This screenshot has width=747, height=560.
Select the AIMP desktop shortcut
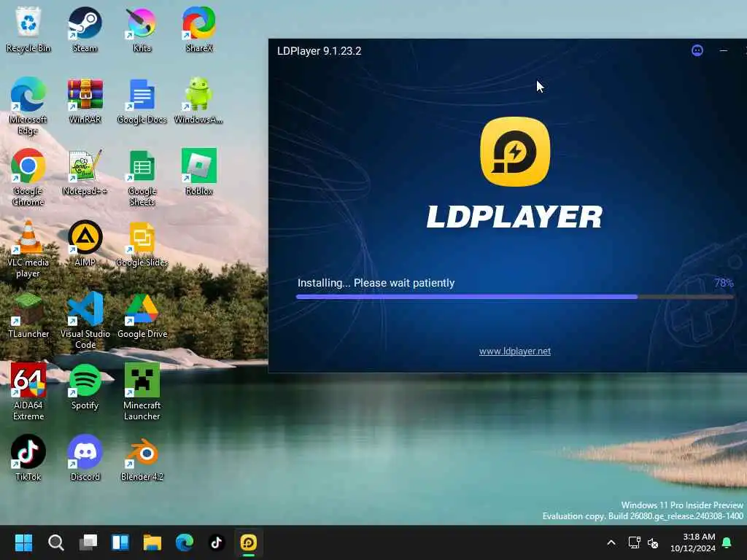coord(85,244)
